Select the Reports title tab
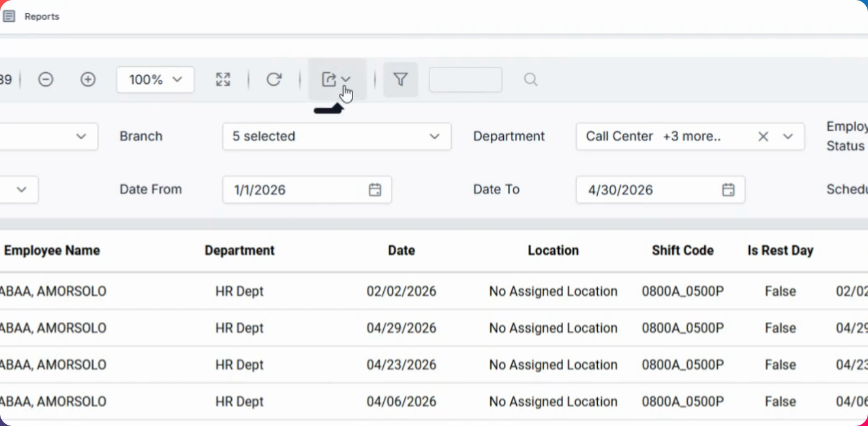868x426 pixels. tap(41, 17)
